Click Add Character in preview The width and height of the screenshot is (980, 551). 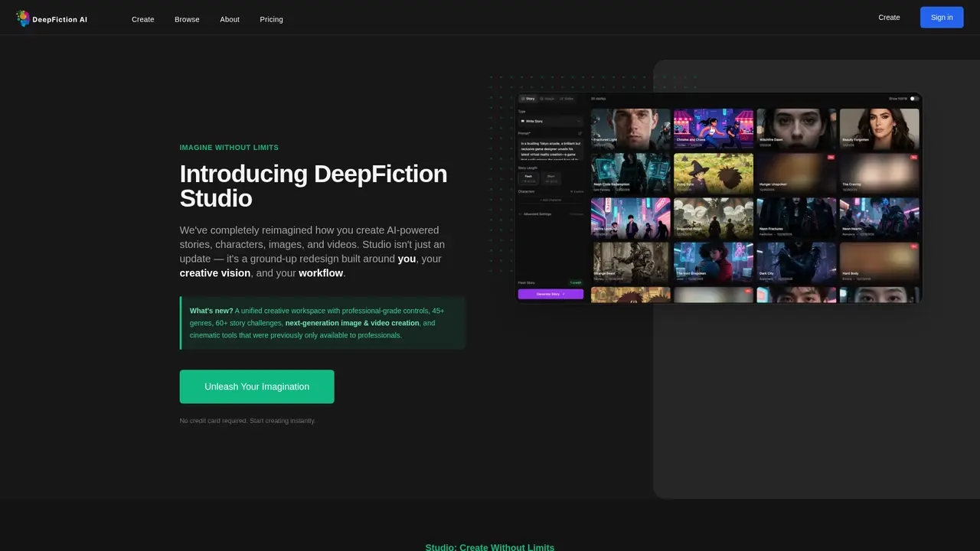pyautogui.click(x=550, y=200)
